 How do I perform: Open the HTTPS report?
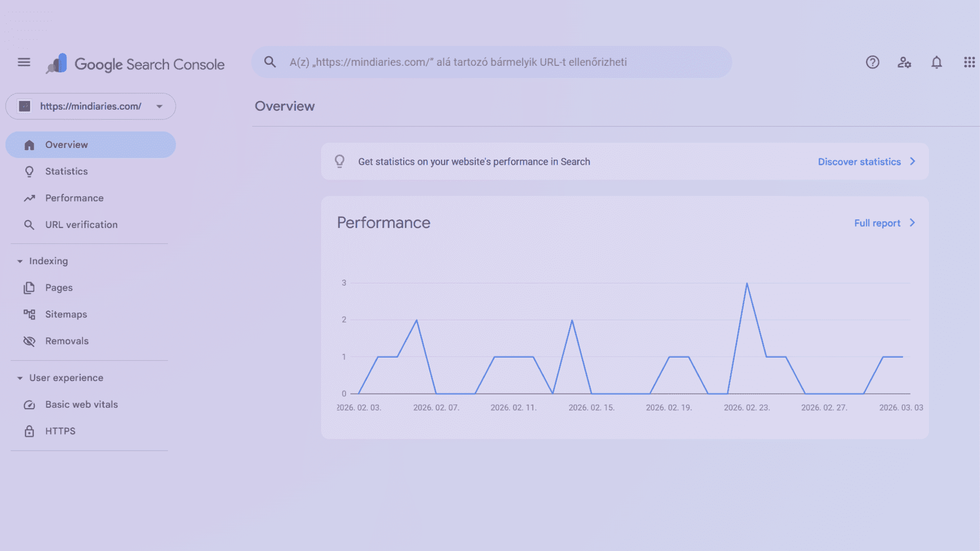[x=91, y=431]
